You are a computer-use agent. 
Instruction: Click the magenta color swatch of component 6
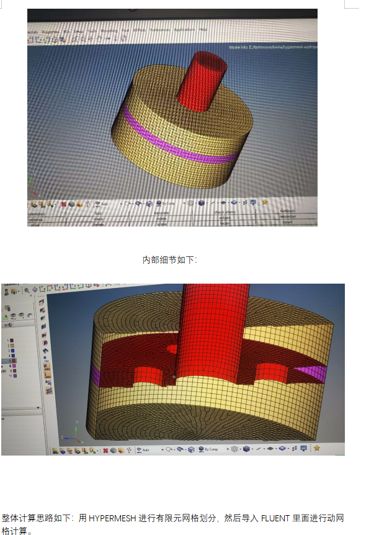[14, 366]
